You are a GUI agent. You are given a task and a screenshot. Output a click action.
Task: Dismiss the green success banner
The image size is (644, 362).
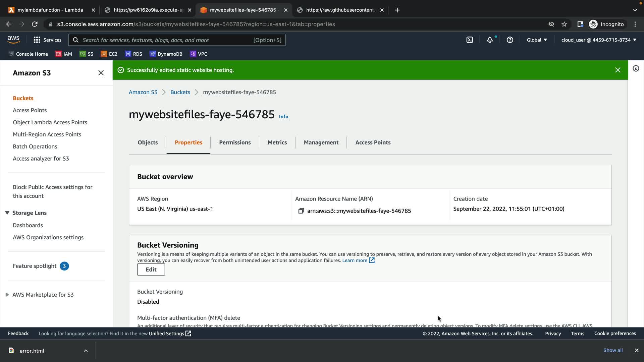click(618, 70)
